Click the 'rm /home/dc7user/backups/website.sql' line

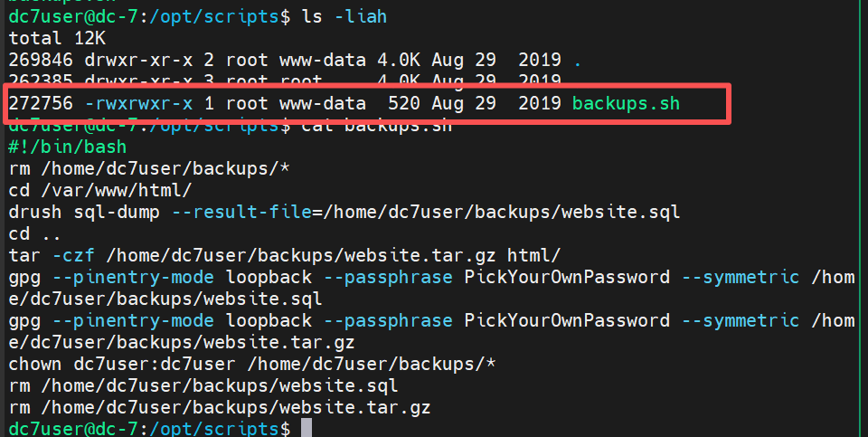[x=203, y=385]
